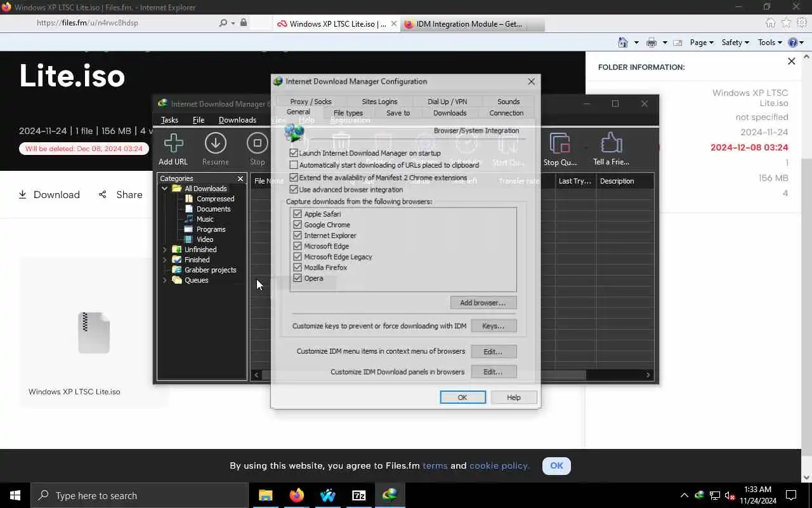Show hidden system tray icons
The height and width of the screenshot is (508, 812).
tap(684, 495)
